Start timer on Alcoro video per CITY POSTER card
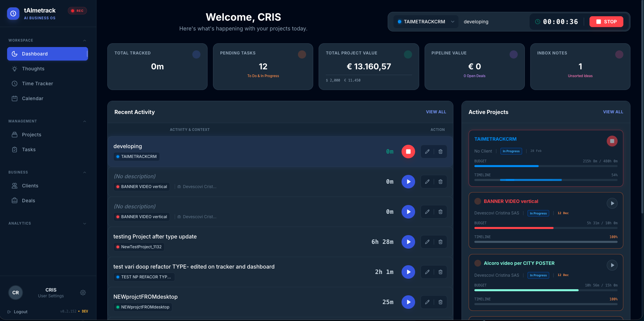The width and height of the screenshot is (644, 321). coord(612,265)
